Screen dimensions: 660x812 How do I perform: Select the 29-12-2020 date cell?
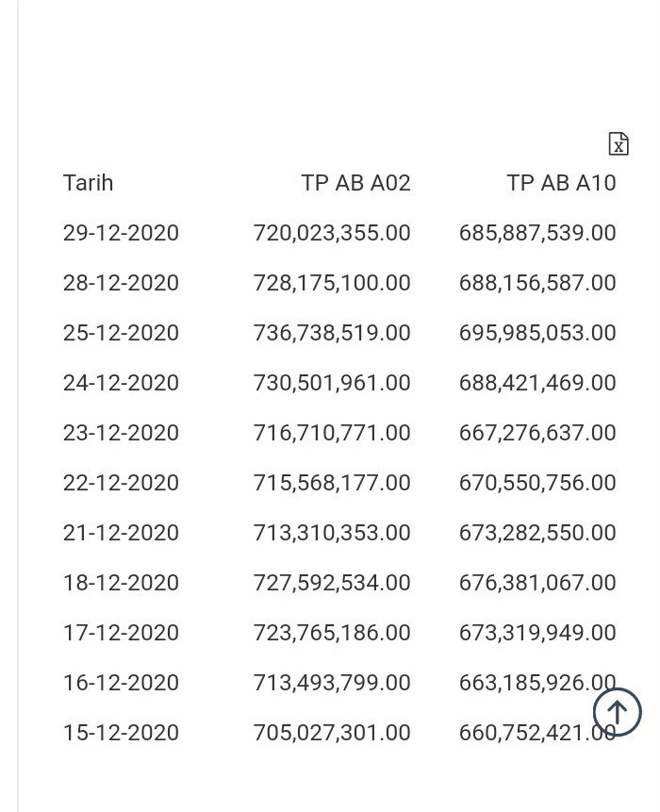(121, 233)
